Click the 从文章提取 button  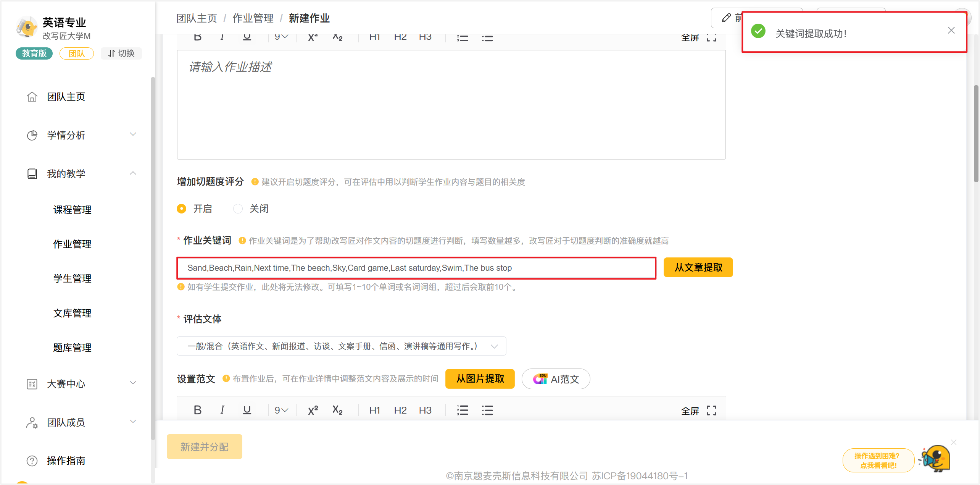click(x=698, y=268)
